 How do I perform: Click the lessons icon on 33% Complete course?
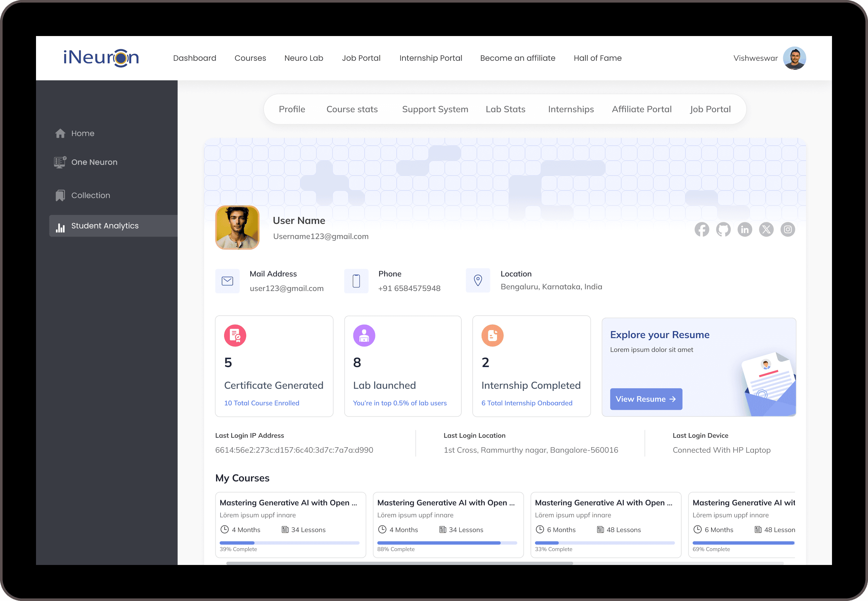coord(600,530)
